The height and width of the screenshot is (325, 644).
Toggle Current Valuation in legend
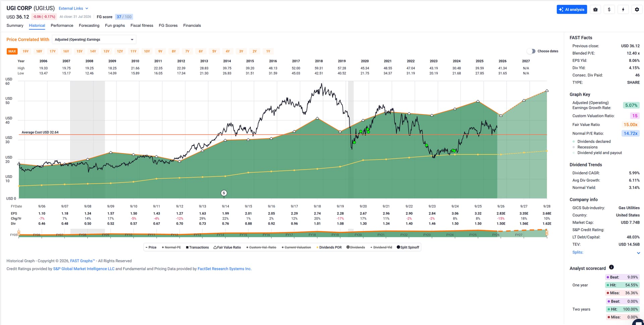(296, 247)
